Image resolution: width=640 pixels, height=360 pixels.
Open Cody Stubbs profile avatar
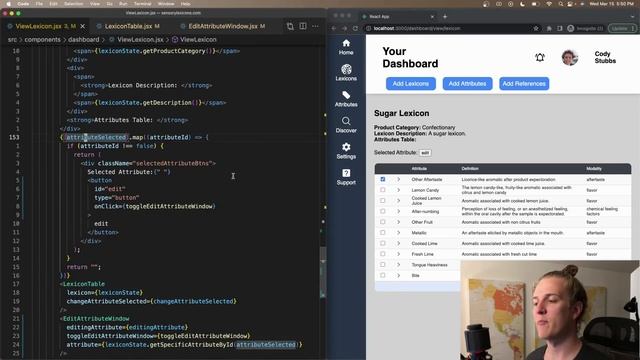569,58
